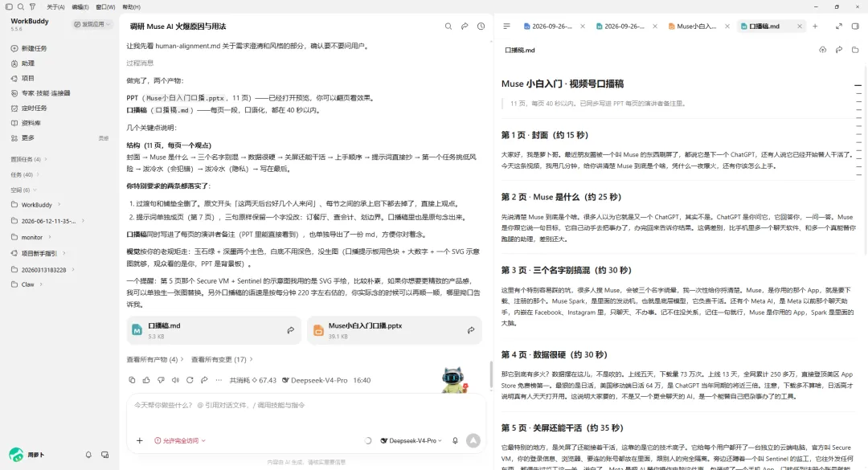The image size is (868, 470).
Task: Open more reply actions ellipsis
Action: (219, 380)
